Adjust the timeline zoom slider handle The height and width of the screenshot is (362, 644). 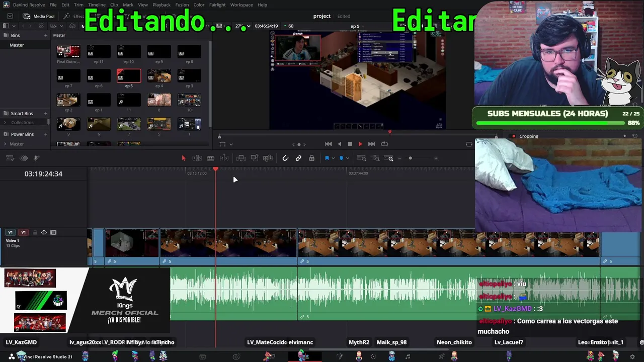coord(410,158)
